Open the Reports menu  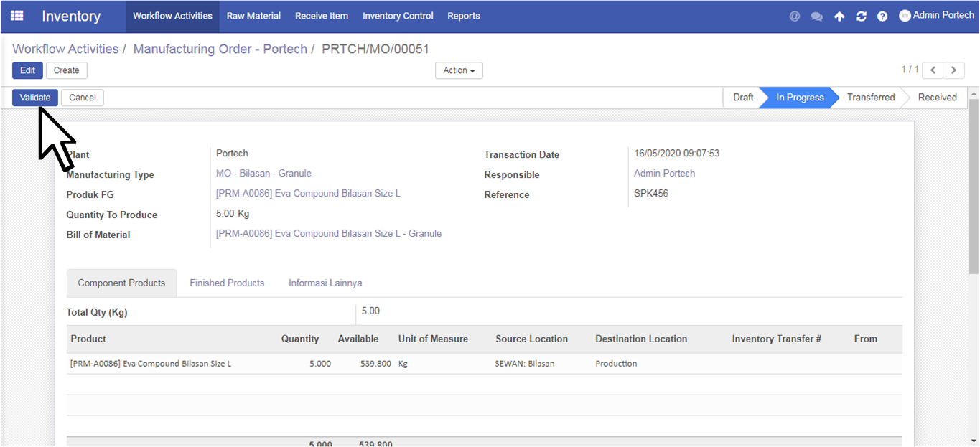[x=464, y=16]
